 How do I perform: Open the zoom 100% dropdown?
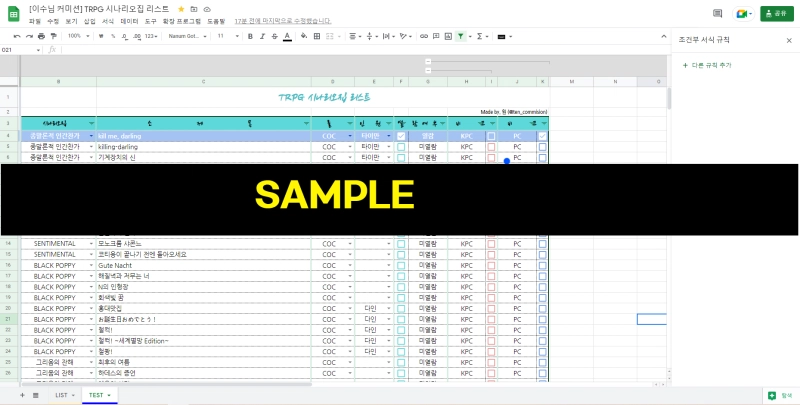click(78, 36)
